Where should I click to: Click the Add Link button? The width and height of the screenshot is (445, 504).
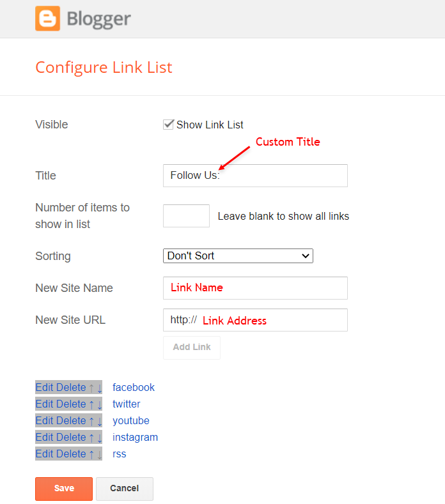coord(192,347)
